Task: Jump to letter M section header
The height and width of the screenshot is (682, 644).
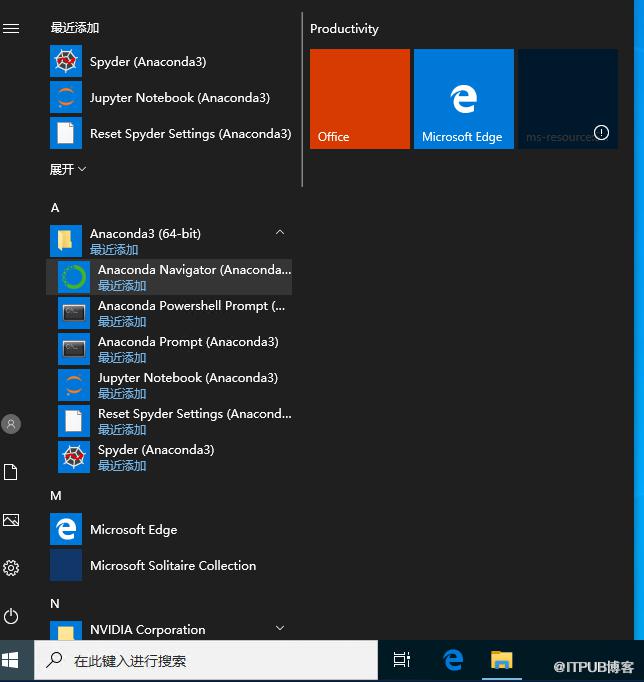Action: click(x=56, y=496)
